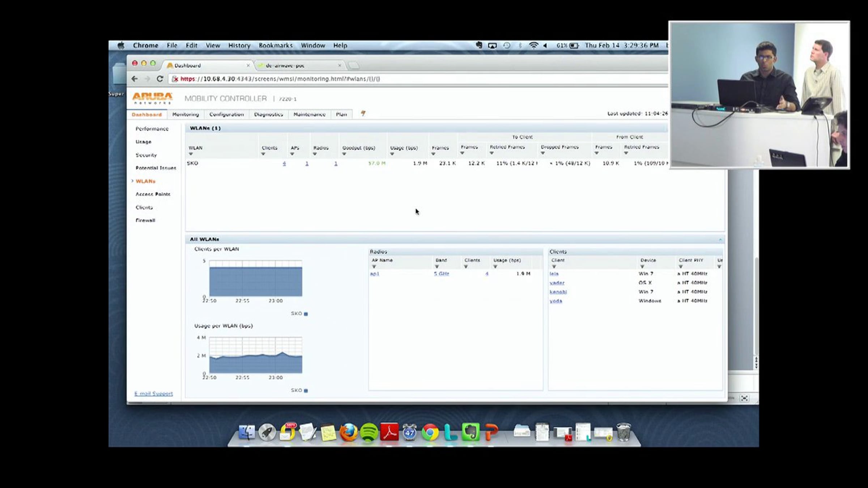Open the Chrome Bookmarks menu
The image size is (868, 488).
(x=276, y=46)
